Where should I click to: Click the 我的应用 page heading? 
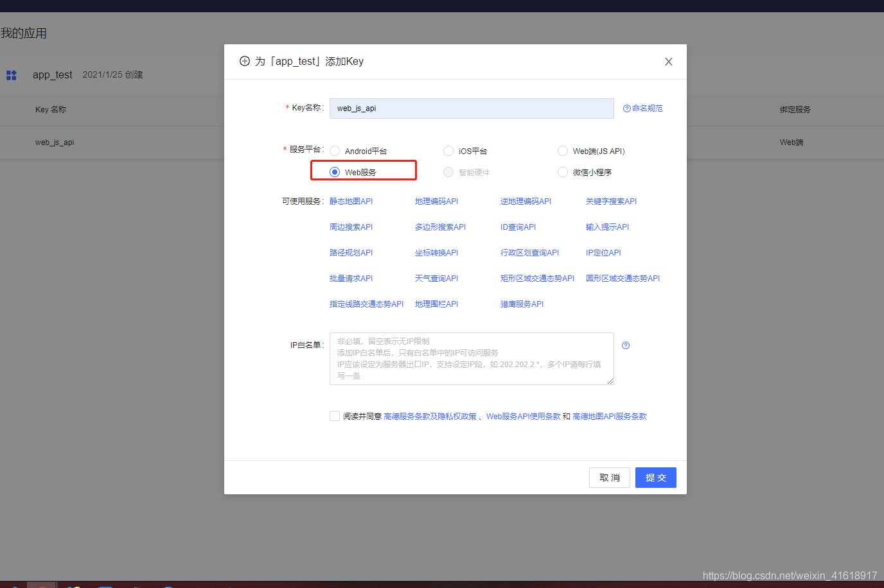24,33
